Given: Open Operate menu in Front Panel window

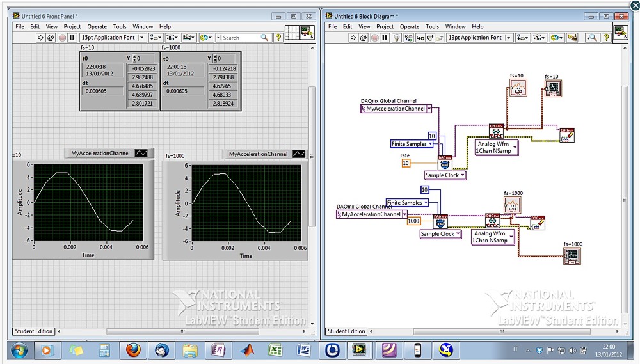Looking at the screenshot, I should 97,27.
